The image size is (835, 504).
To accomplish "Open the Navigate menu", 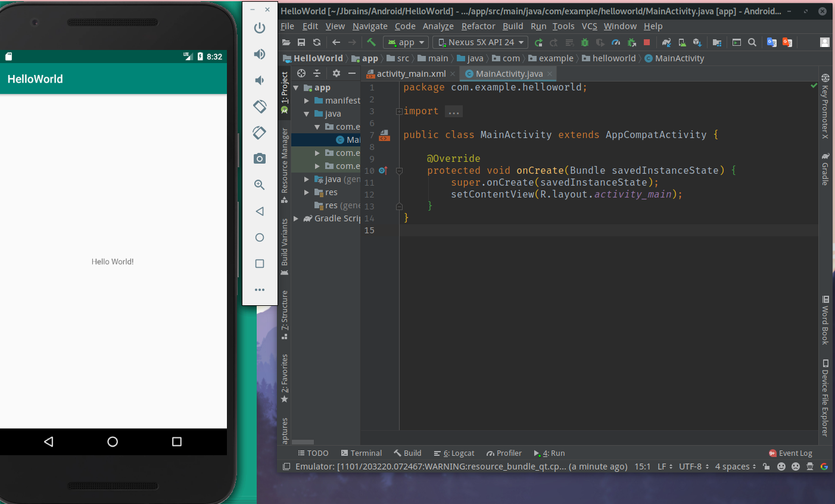I will click(x=370, y=26).
